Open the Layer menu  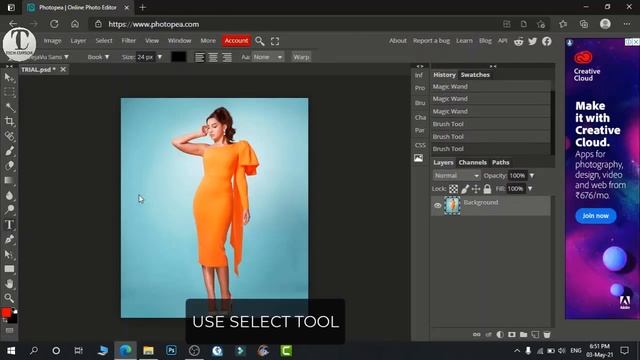(78, 41)
